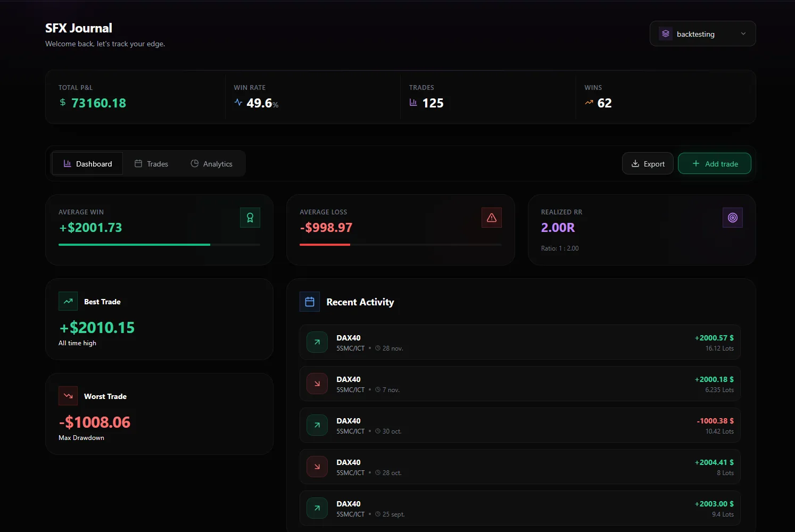Click the red Average Loss progress bar

(325, 245)
